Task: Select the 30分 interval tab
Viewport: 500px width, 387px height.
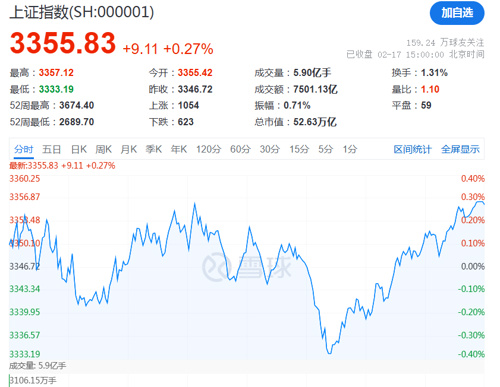Action: pyautogui.click(x=270, y=149)
